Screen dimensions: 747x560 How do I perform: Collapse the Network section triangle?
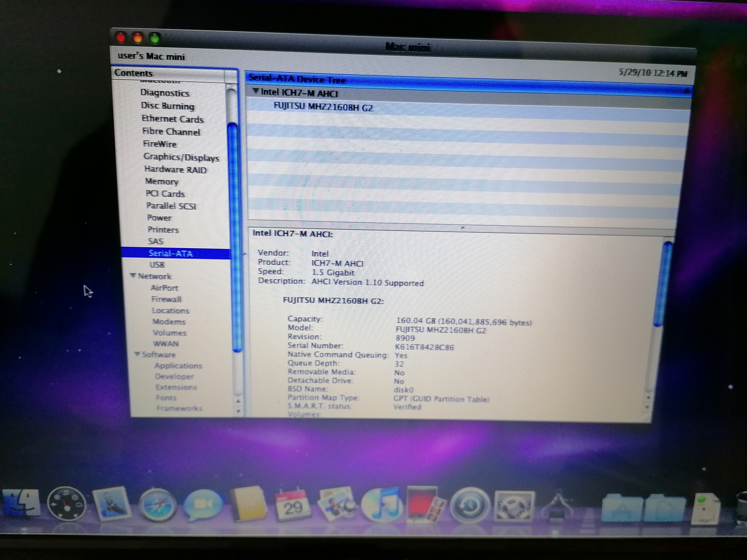tap(133, 276)
